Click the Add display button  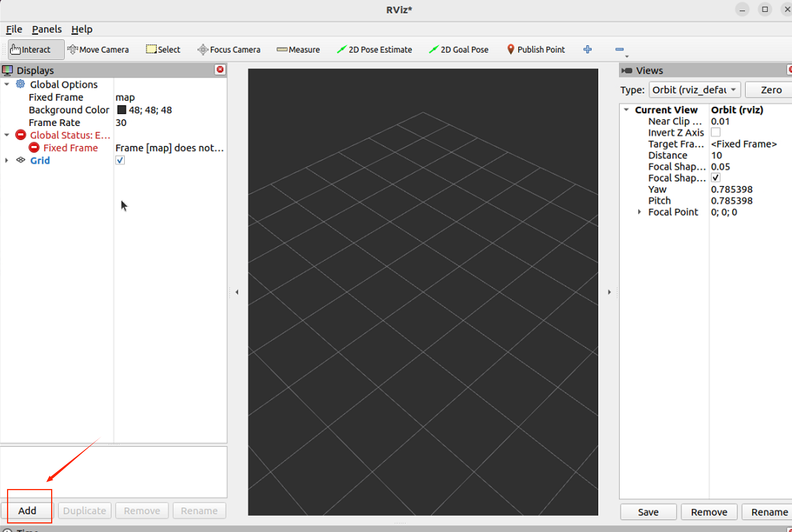pyautogui.click(x=27, y=511)
